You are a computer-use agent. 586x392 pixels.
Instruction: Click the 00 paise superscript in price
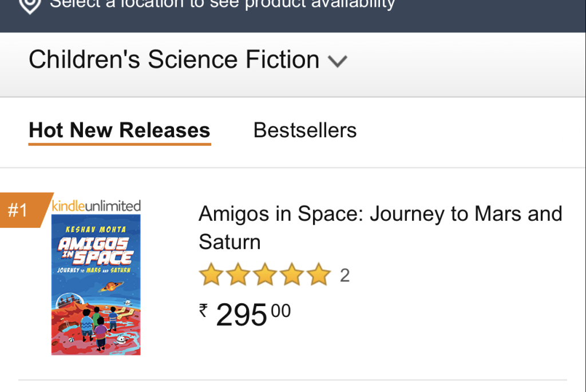(281, 311)
